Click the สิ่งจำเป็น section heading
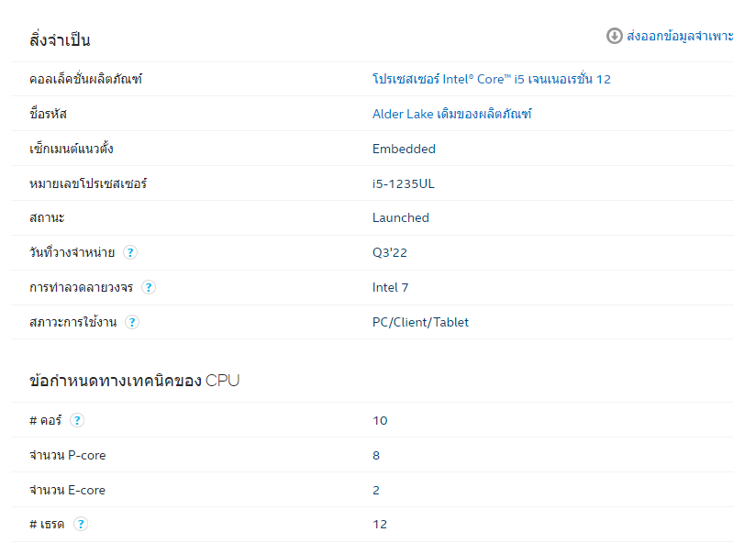The width and height of the screenshot is (756, 543). [x=60, y=40]
